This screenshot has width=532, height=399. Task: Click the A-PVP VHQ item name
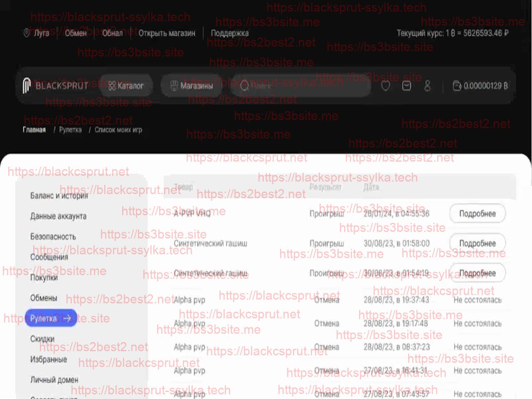pos(192,214)
